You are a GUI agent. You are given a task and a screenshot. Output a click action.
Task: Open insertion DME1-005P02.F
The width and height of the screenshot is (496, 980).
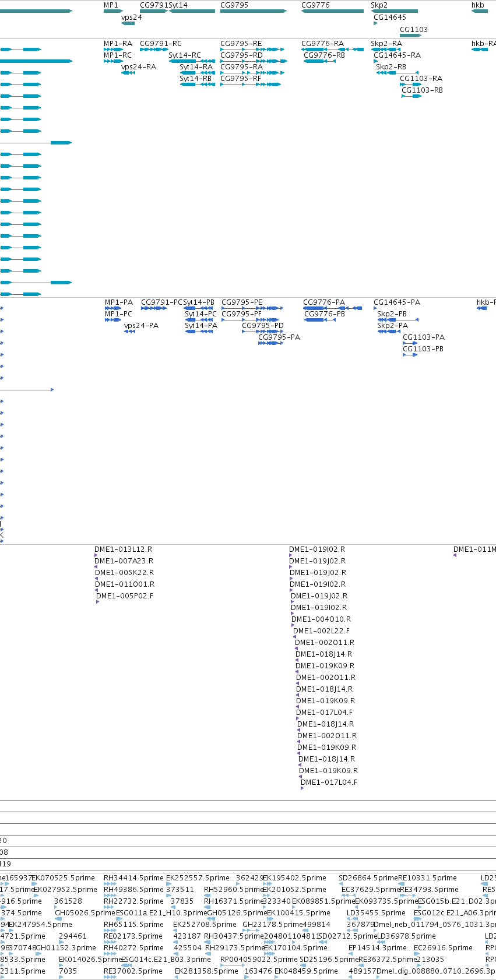pyautogui.click(x=125, y=596)
